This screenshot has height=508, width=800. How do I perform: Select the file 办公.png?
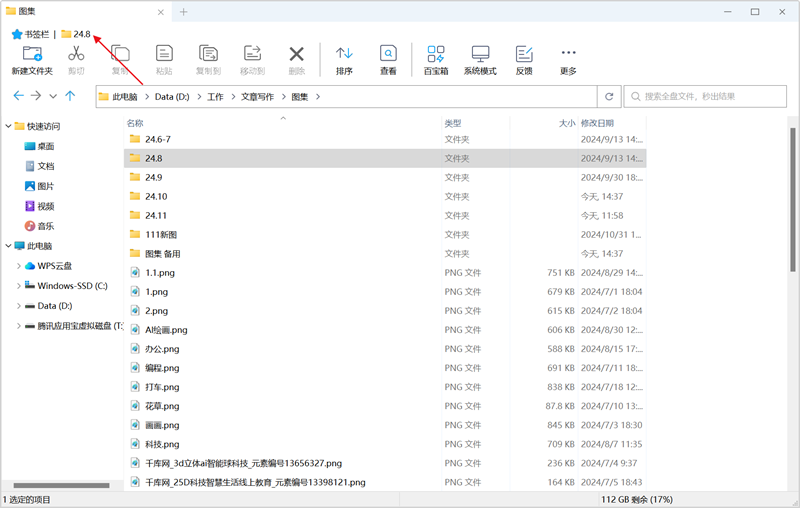(385, 349)
